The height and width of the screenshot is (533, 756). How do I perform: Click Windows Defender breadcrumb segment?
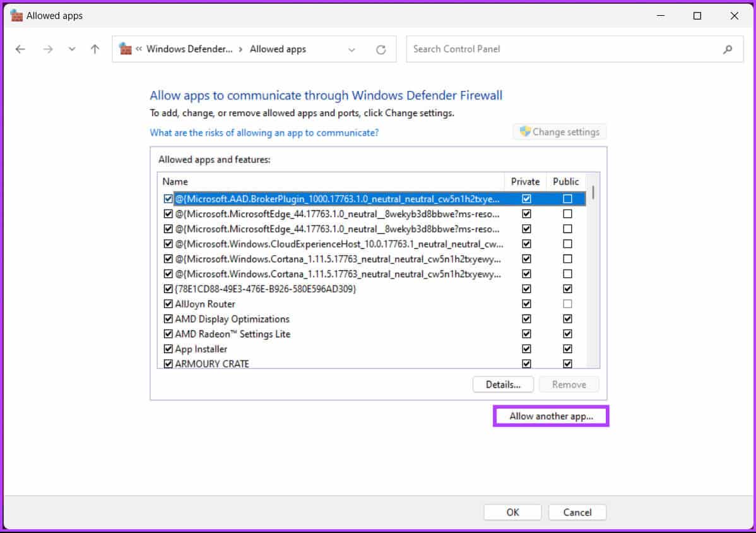pyautogui.click(x=189, y=49)
